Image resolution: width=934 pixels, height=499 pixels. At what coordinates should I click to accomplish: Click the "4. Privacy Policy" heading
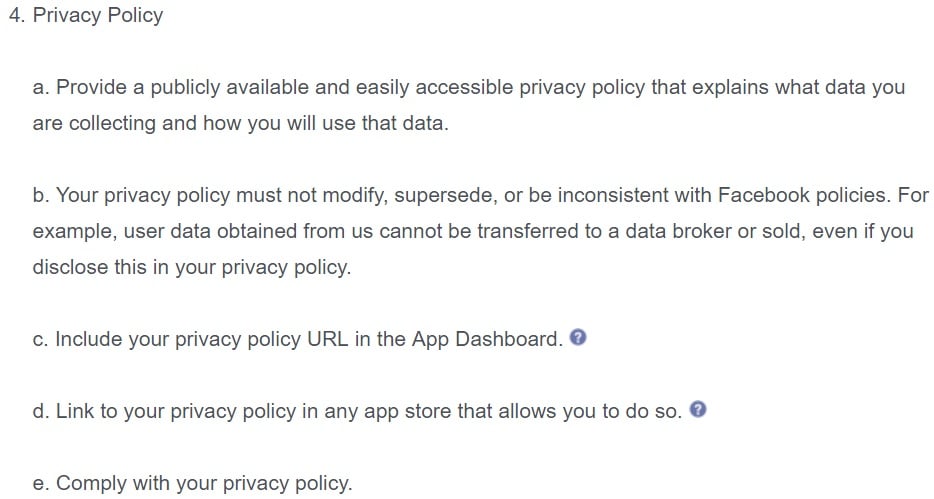86,15
